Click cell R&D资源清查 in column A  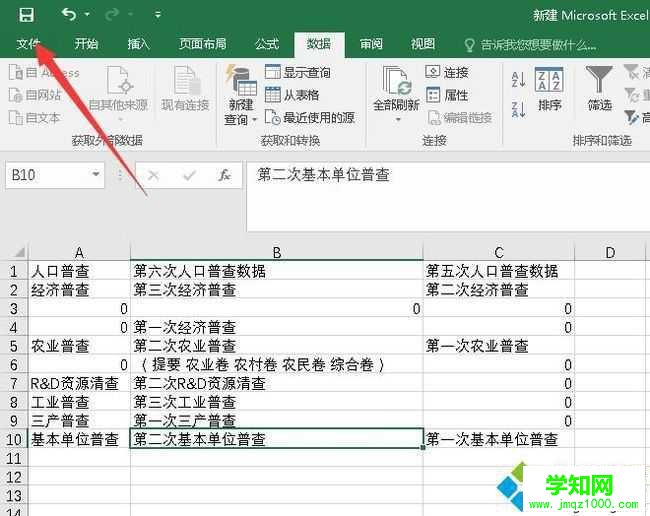click(79, 383)
